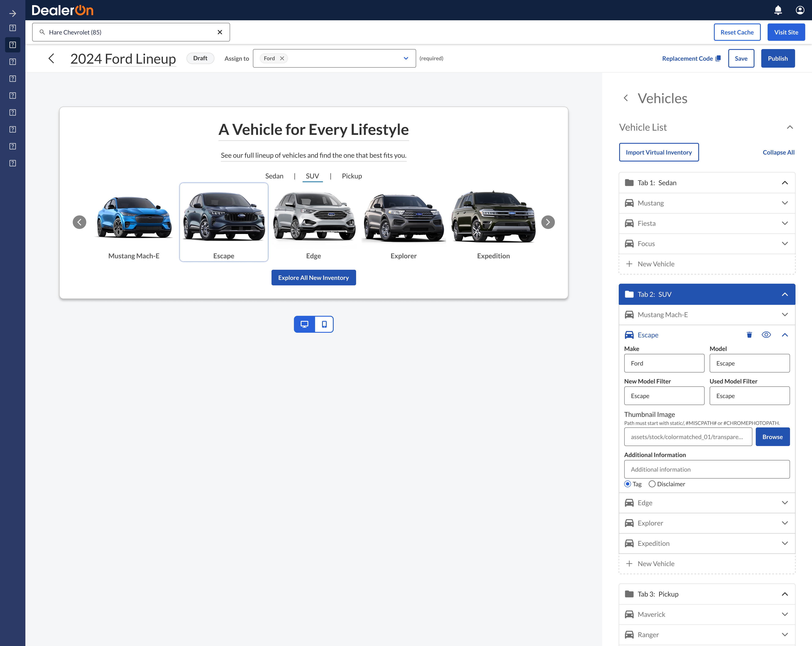This screenshot has width=812, height=646.
Task: Click the Model input field
Action: (749, 363)
